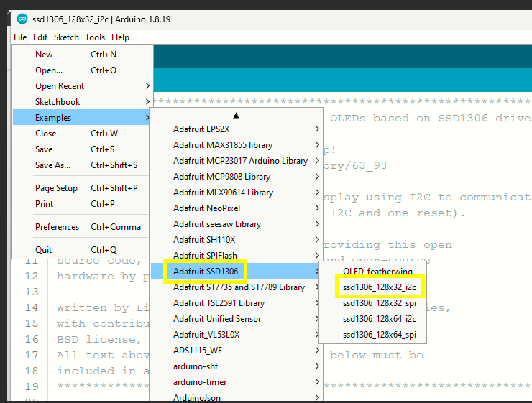
Task: Select the ssd1306_128x32_i2c example
Action: coord(379,287)
